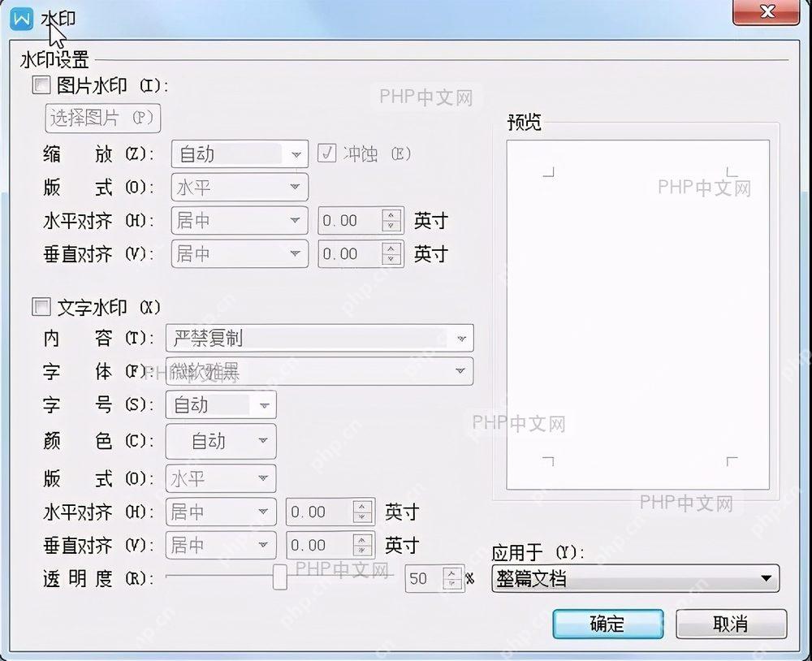Increase text watermark 垂直对齐 offset value
This screenshot has height=661, width=812.
(362, 539)
